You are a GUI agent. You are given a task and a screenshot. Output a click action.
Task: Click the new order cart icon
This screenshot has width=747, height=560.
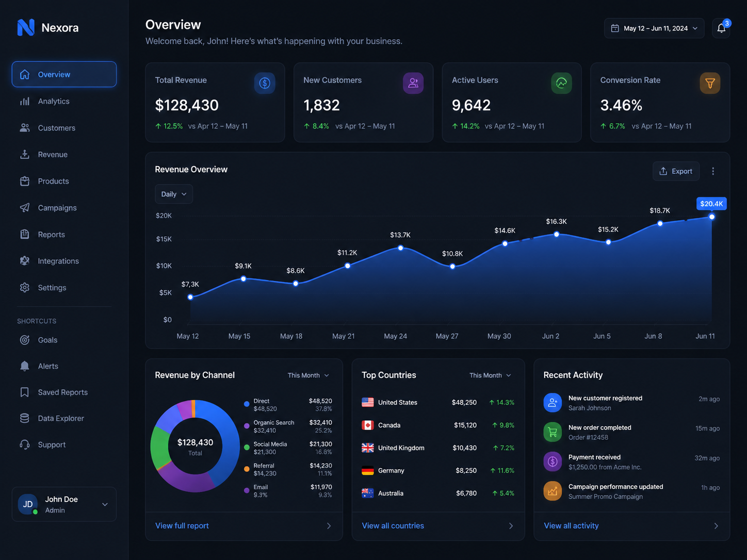[553, 432]
